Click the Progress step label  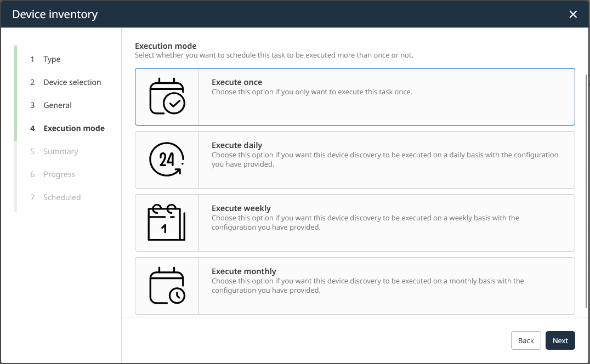(59, 174)
